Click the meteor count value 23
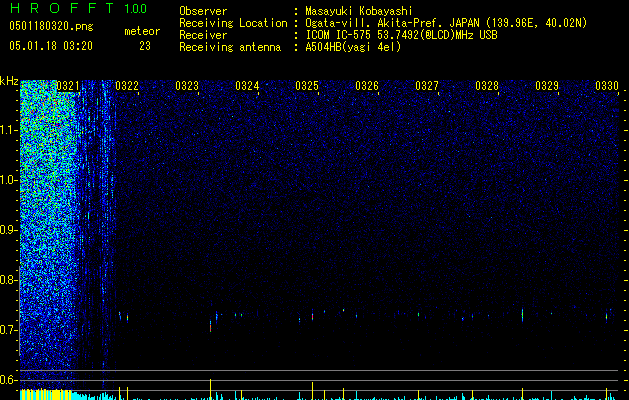Viewport: 629px width, 400px height. 145,46
